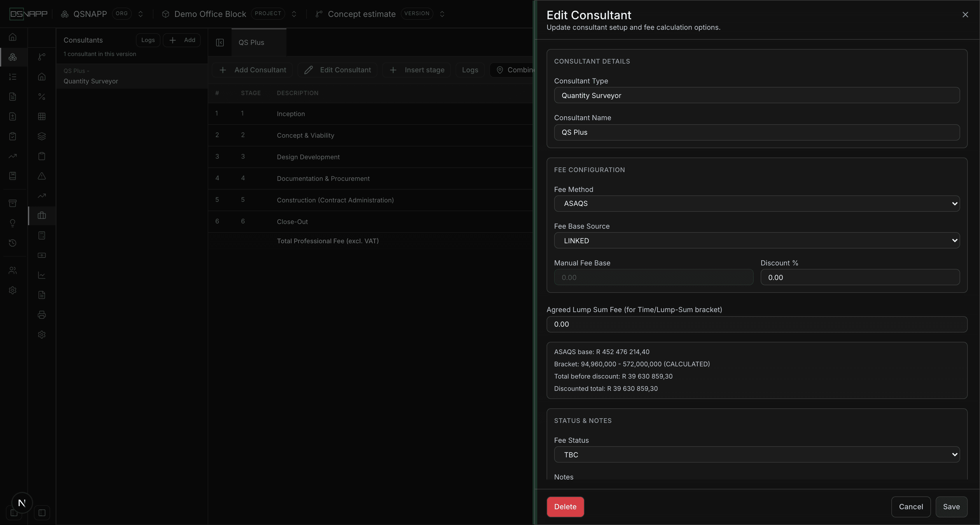Open the Fee Method ASAQS dropdown
980x525 pixels.
757,204
